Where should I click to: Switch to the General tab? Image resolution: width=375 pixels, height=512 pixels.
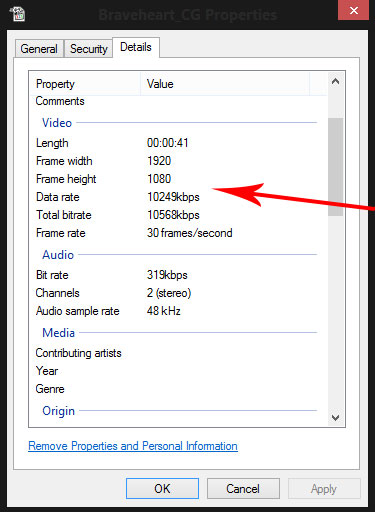(39, 49)
